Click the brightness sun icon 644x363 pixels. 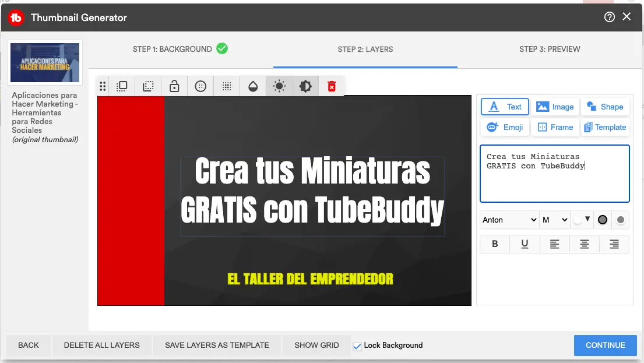pos(279,86)
